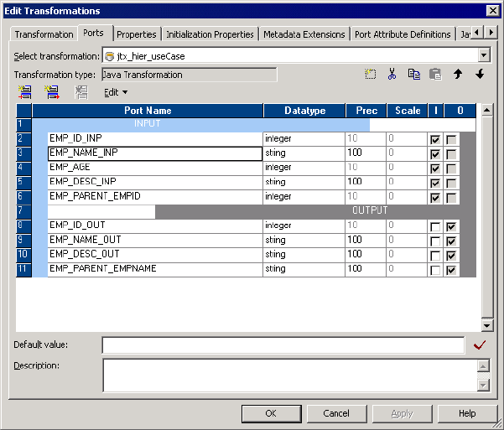Click the add new port icon
The image size is (504, 430).
(x=371, y=75)
